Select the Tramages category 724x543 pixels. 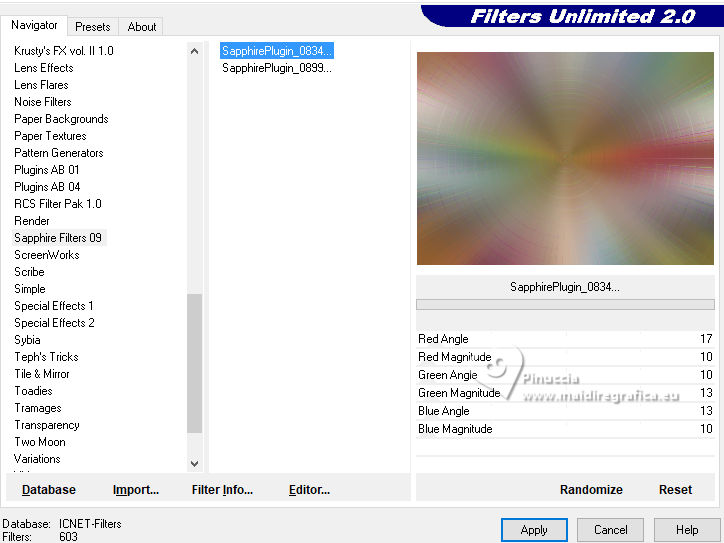[x=38, y=408]
